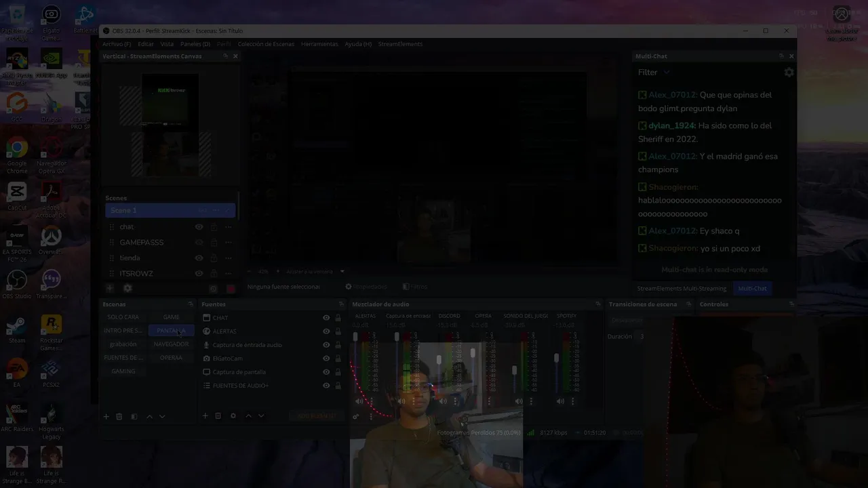The image size is (868, 488).
Task: Hide the ElGatoCam source
Action: (326, 359)
